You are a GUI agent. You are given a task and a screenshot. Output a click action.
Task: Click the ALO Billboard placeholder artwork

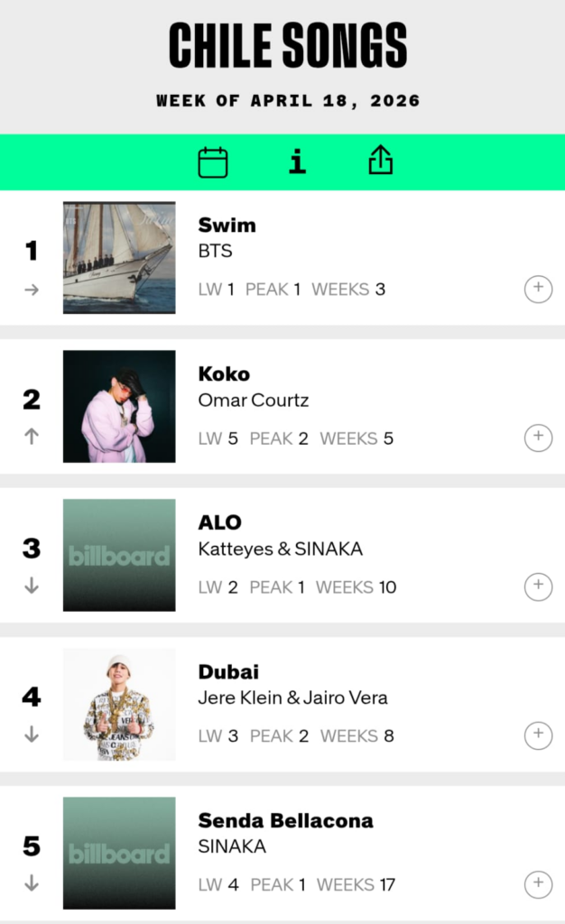coord(119,555)
